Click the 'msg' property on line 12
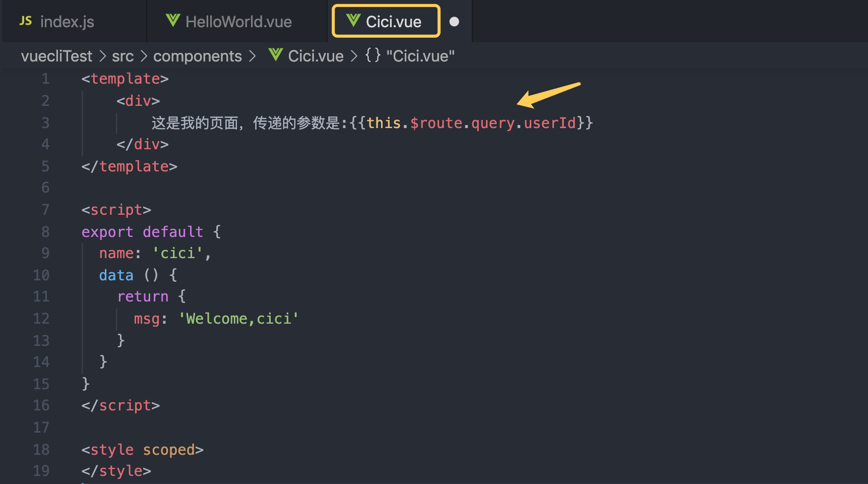The width and height of the screenshot is (868, 484). coord(147,319)
